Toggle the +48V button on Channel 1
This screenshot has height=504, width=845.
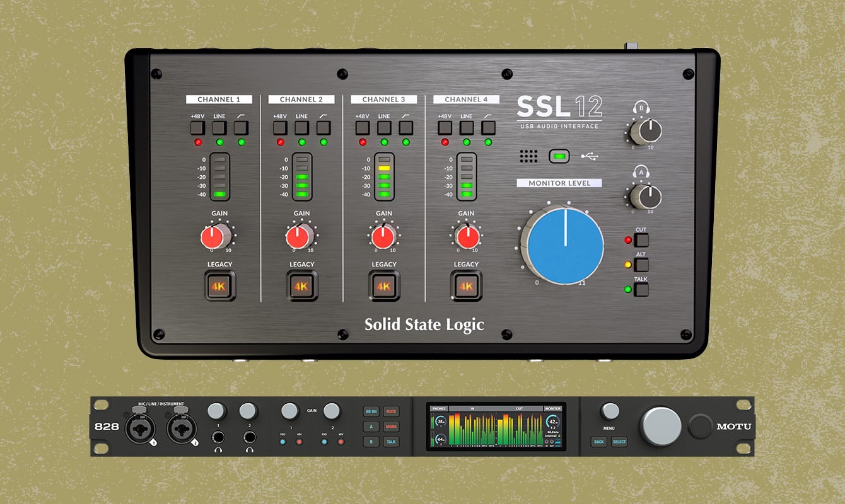[x=197, y=128]
